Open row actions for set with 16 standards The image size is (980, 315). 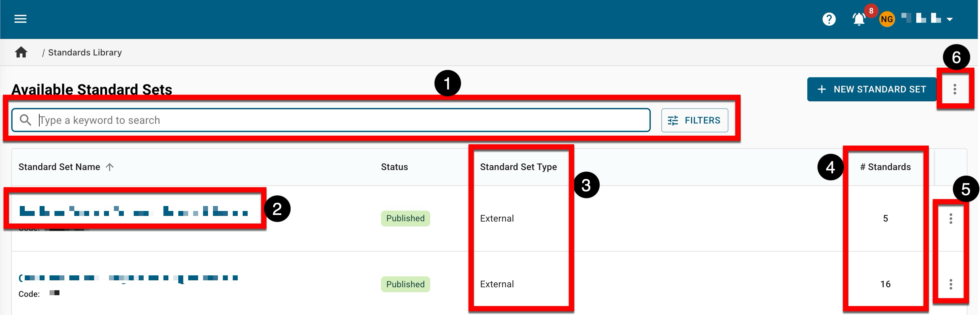click(x=950, y=284)
